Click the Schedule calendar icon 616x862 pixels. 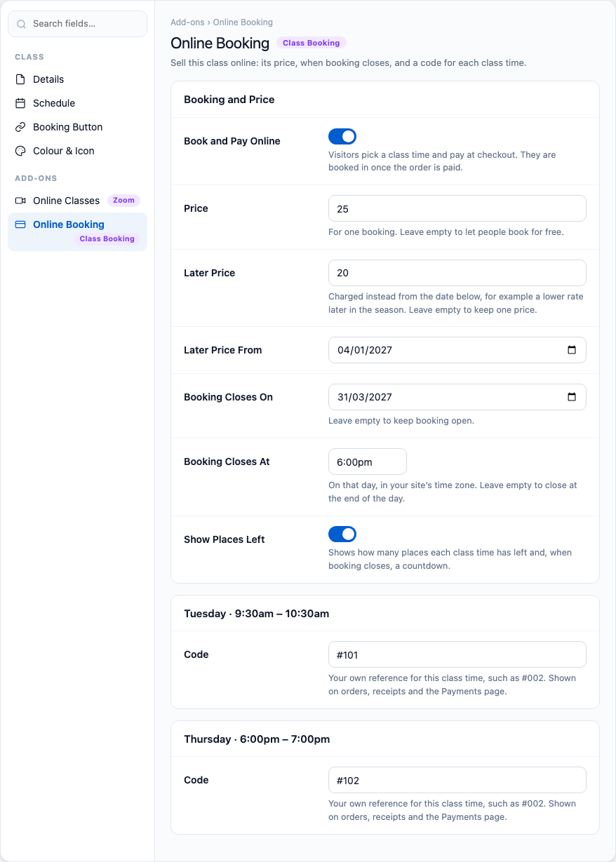click(20, 103)
